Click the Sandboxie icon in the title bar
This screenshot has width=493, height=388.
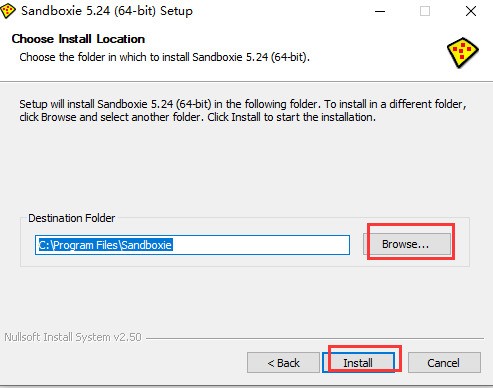tap(7, 11)
